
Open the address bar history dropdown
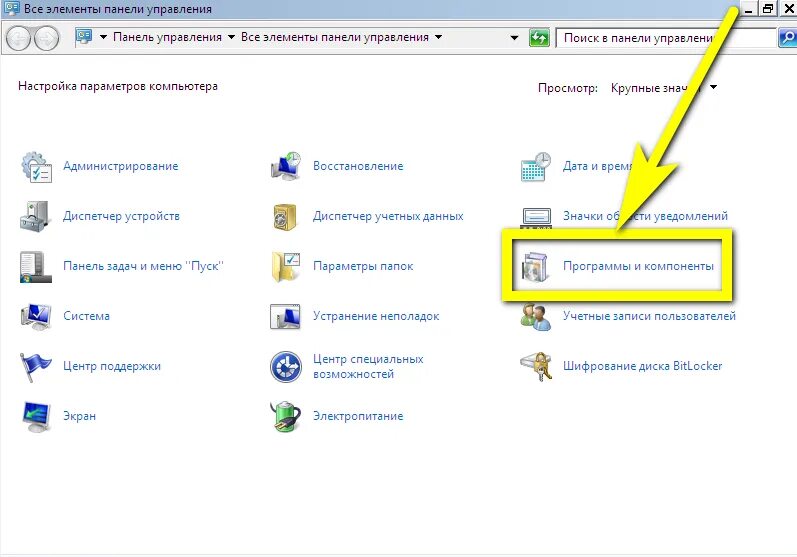514,38
